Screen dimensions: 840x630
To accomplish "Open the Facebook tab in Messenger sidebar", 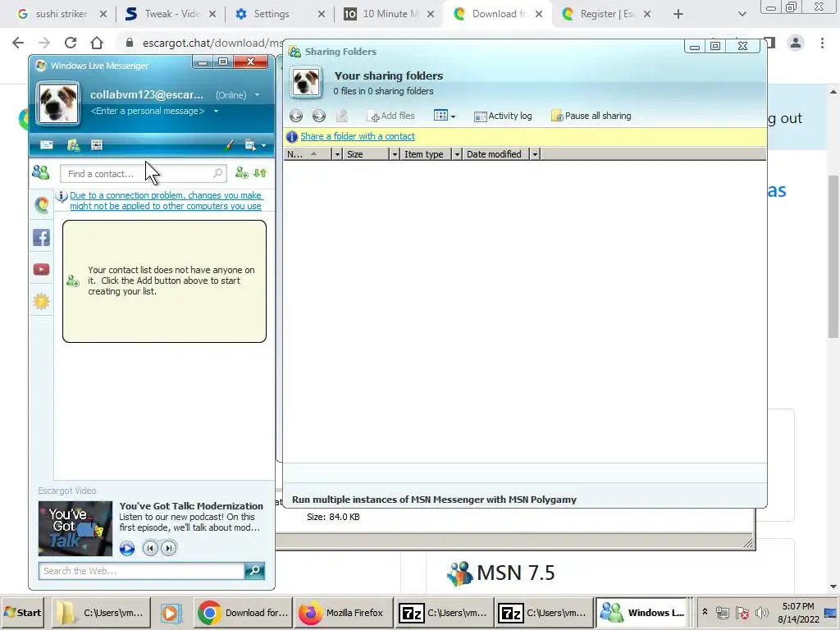I will point(41,237).
